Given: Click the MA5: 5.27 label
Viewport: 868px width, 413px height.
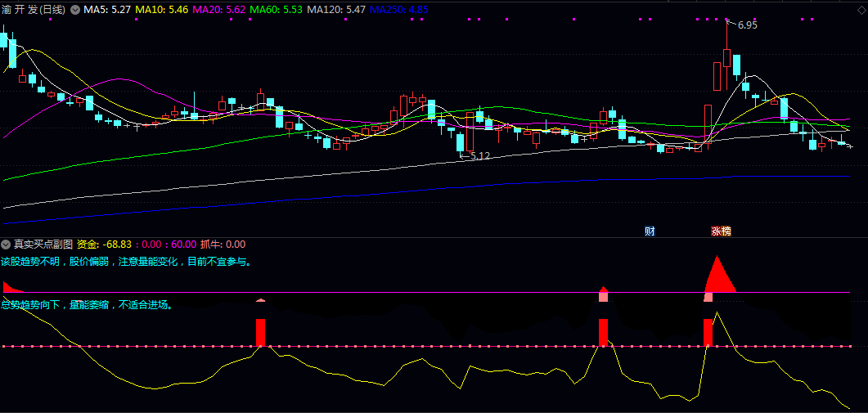Looking at the screenshot, I should click(107, 10).
